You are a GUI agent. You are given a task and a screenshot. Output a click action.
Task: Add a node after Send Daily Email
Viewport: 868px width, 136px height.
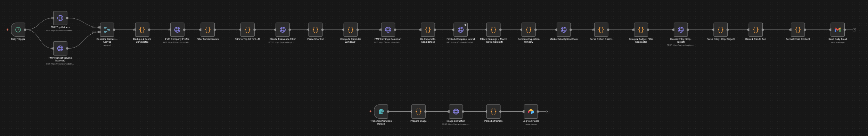854,30
